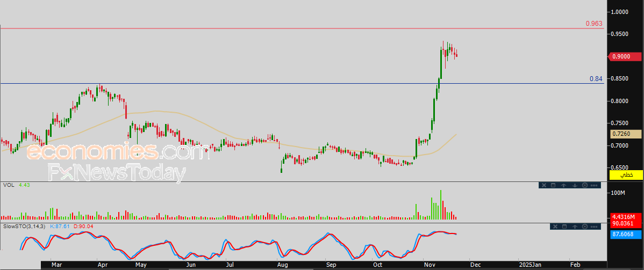Select the 0.963 resistance line label

(594, 24)
